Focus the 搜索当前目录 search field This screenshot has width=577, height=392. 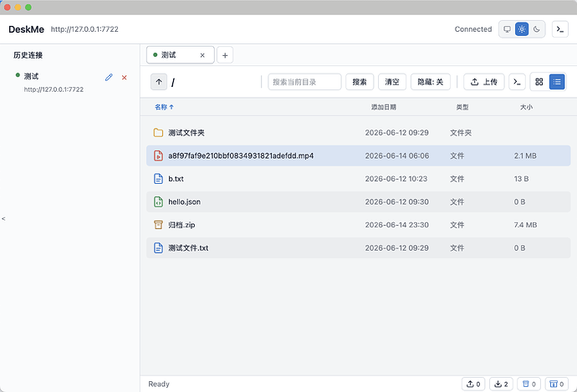[304, 82]
